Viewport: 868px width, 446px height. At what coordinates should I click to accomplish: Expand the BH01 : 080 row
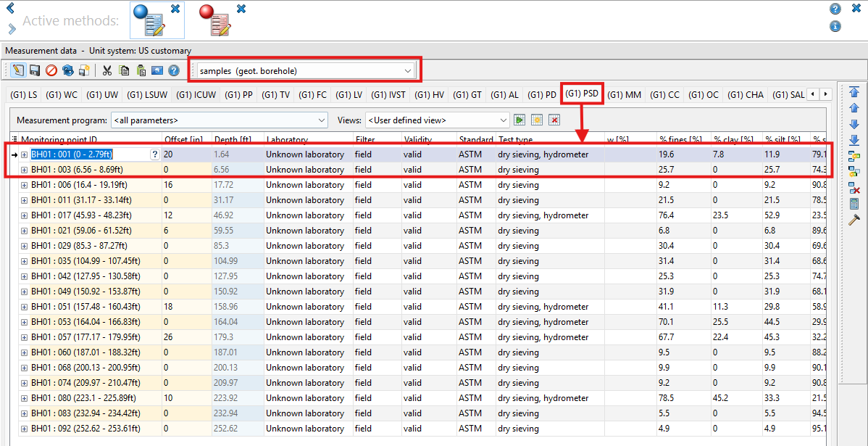click(24, 398)
